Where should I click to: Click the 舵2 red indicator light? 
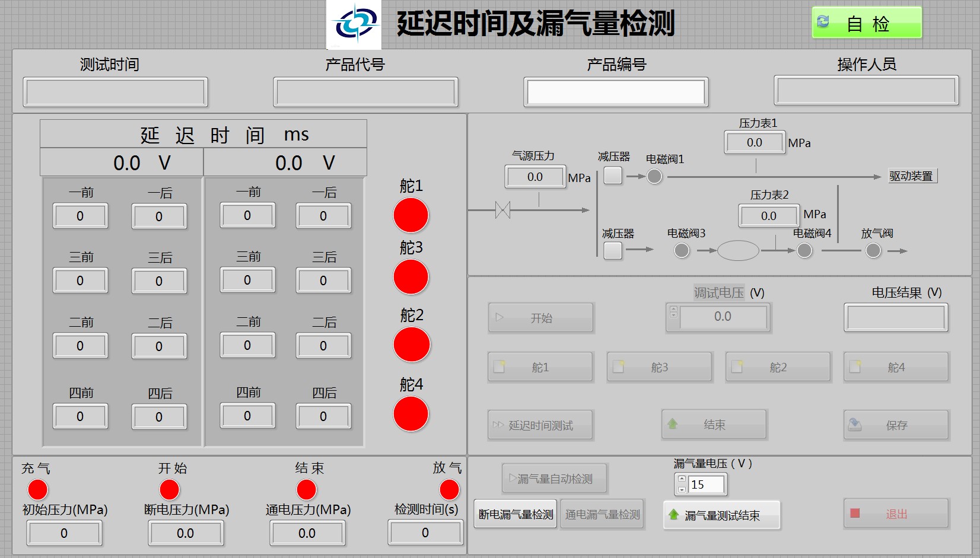point(411,345)
